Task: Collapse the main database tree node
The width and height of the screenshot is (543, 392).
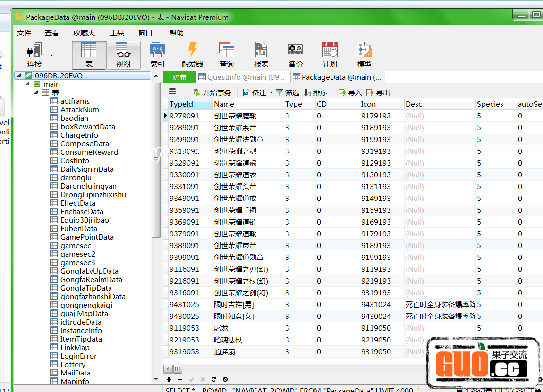Action: 27,84
